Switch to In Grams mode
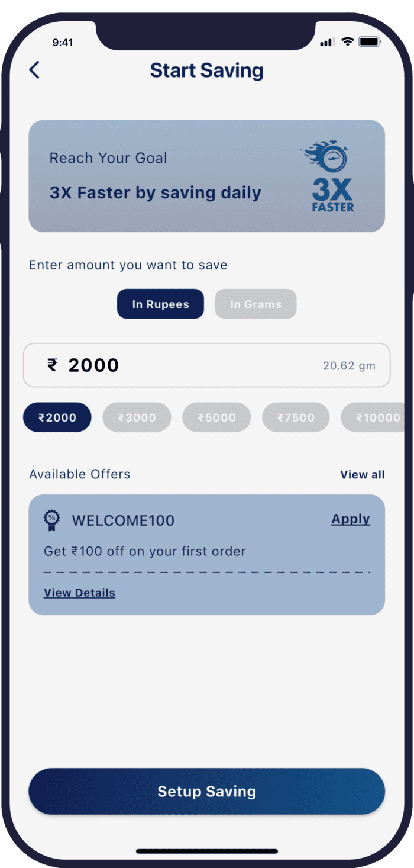414x868 pixels. [255, 304]
